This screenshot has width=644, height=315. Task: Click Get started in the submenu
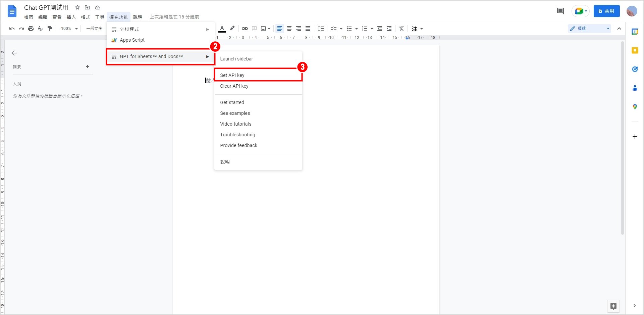coord(258,102)
